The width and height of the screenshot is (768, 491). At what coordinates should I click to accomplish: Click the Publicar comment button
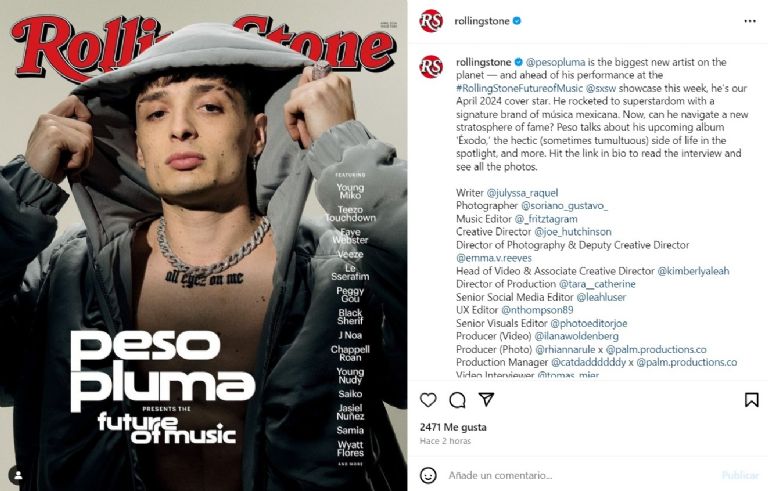pyautogui.click(x=740, y=475)
